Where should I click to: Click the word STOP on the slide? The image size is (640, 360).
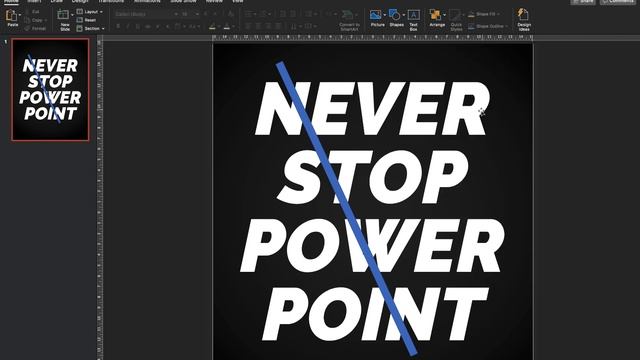(373, 177)
